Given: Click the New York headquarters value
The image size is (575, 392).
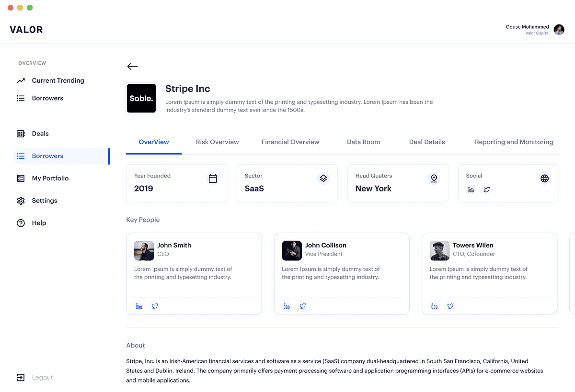Looking at the screenshot, I should point(373,189).
